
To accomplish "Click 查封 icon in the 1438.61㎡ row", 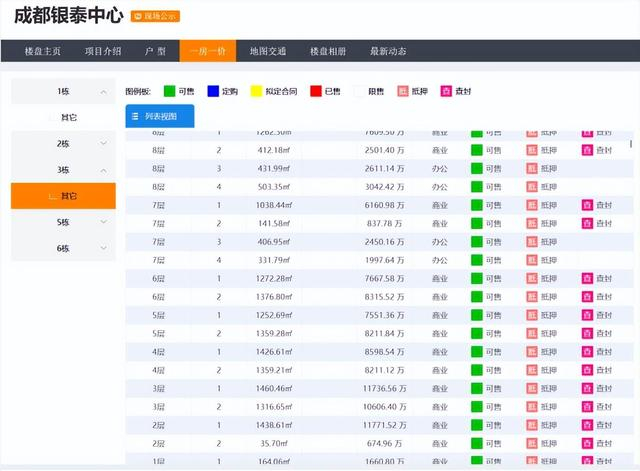I will click(587, 425).
